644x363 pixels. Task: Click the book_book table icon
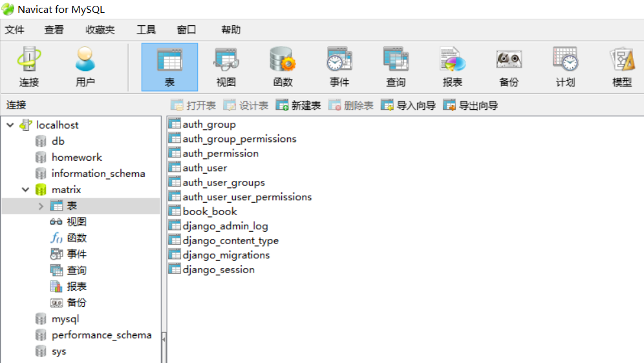175,211
